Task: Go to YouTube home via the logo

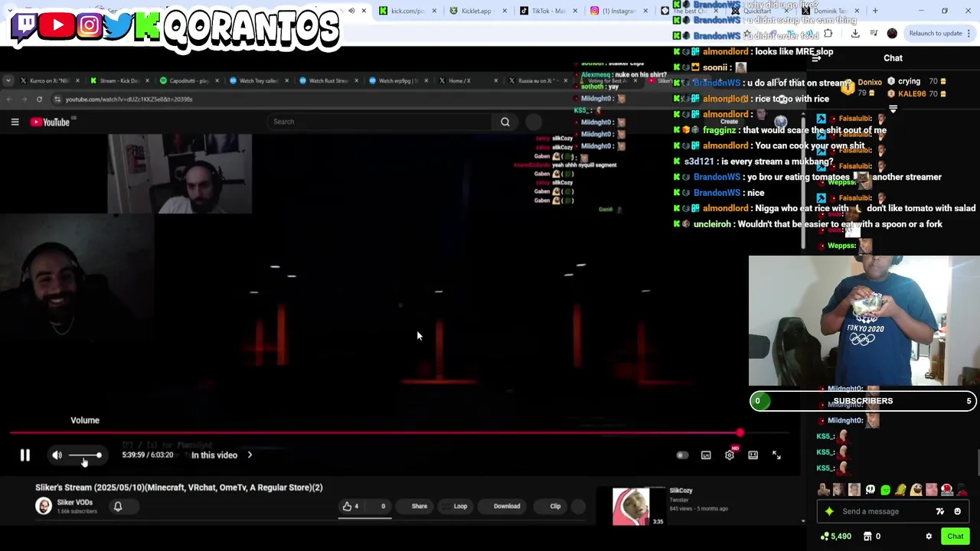Action: [50, 122]
